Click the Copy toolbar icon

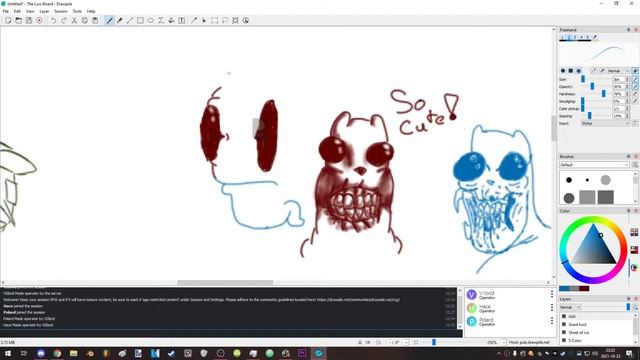pos(84,20)
